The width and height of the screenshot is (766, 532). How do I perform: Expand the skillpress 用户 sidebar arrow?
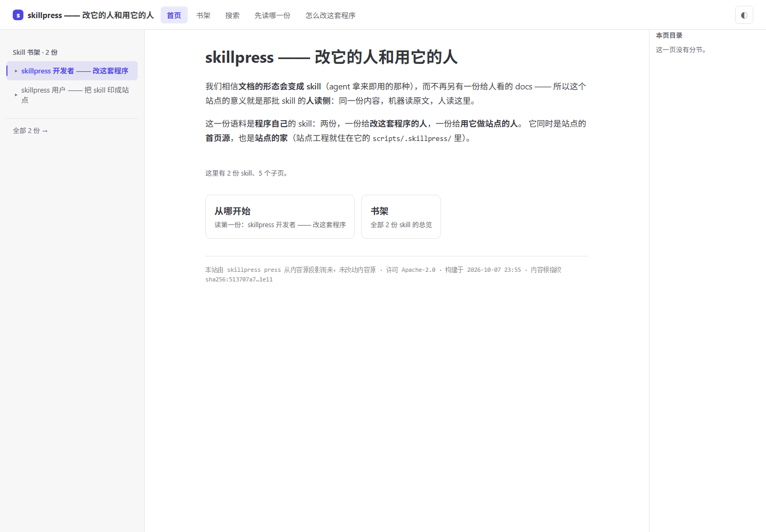tap(16, 95)
